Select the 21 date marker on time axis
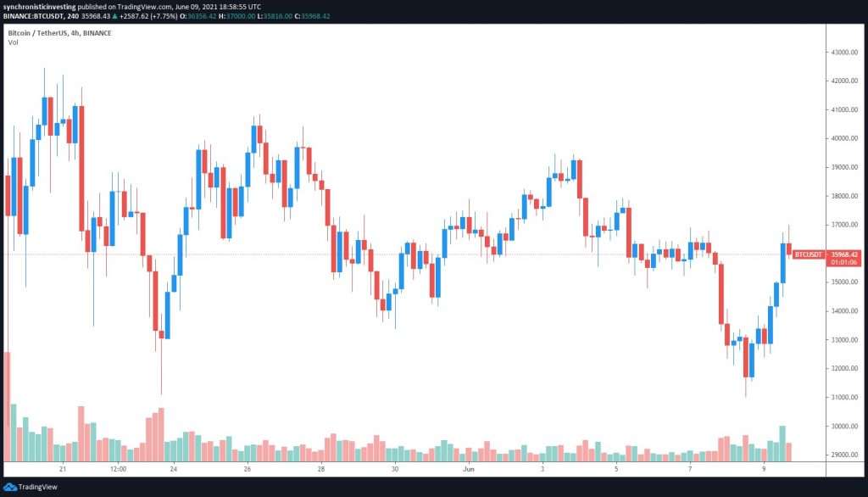 [63, 469]
